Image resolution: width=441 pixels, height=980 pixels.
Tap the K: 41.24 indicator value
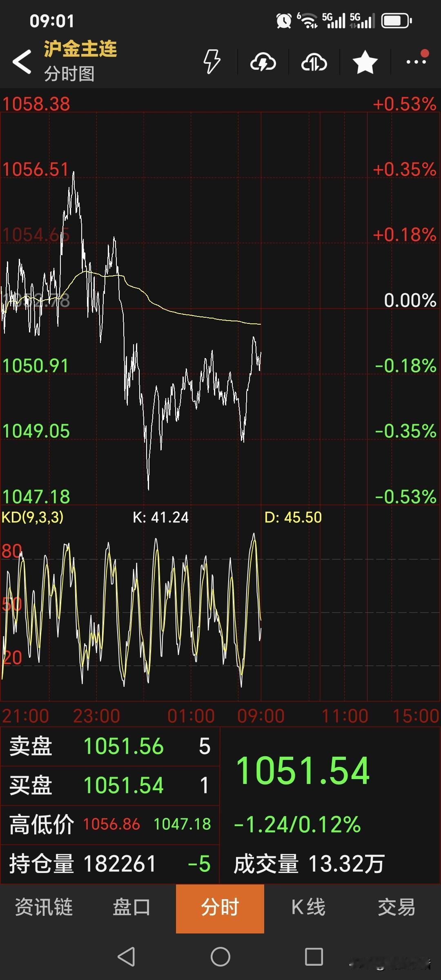(x=161, y=517)
